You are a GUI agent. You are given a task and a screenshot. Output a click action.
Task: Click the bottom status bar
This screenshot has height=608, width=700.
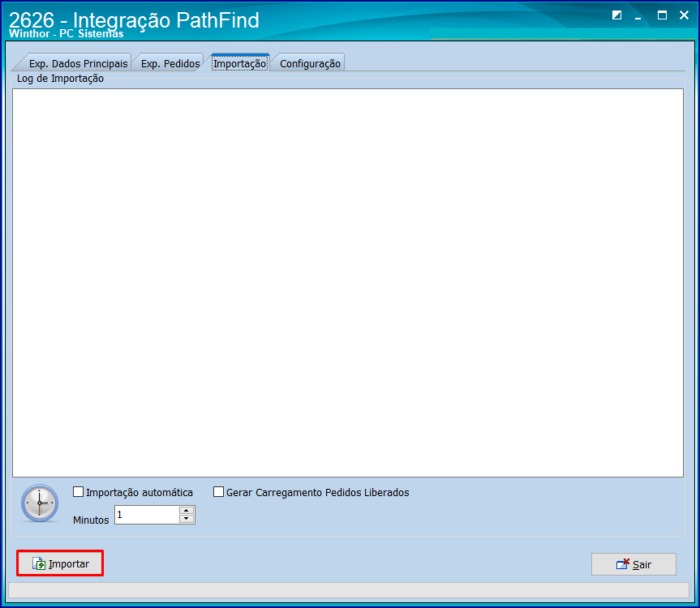click(x=349, y=589)
